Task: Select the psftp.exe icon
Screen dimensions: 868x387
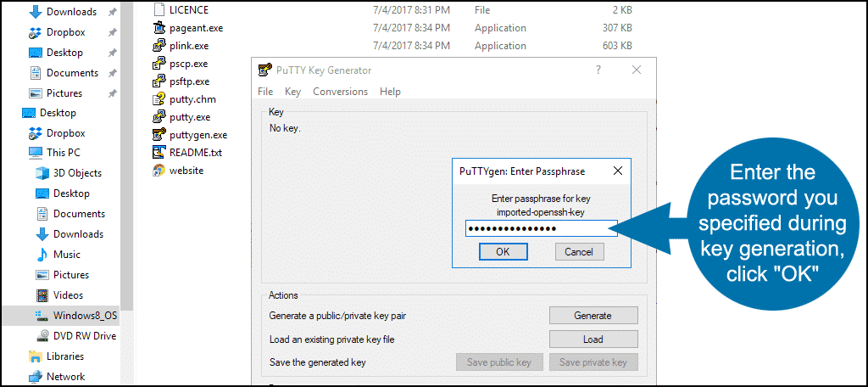Action: (159, 81)
